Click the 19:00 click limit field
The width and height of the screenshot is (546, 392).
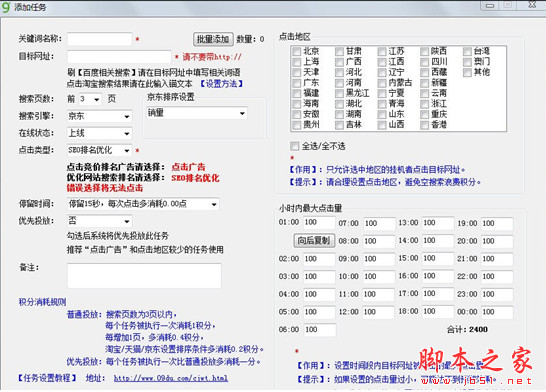(x=497, y=224)
